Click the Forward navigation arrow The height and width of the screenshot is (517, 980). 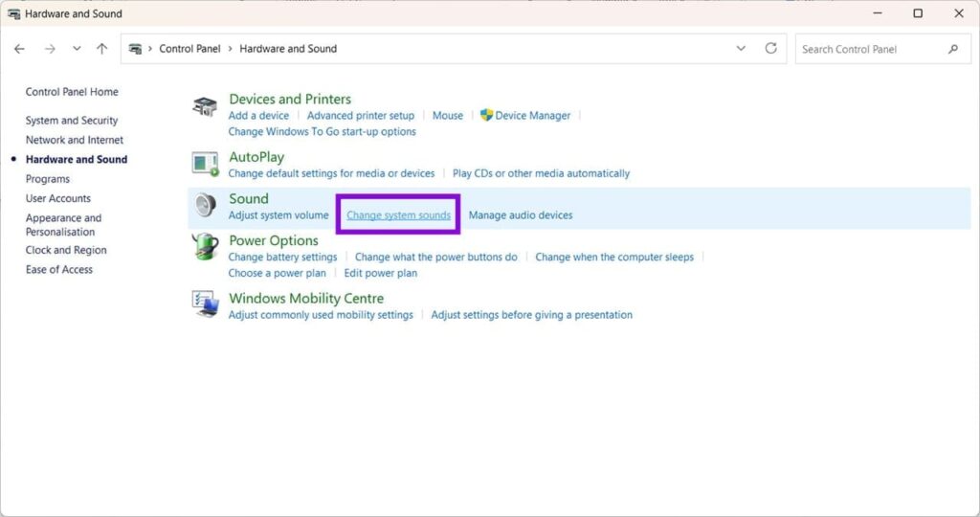click(50, 49)
